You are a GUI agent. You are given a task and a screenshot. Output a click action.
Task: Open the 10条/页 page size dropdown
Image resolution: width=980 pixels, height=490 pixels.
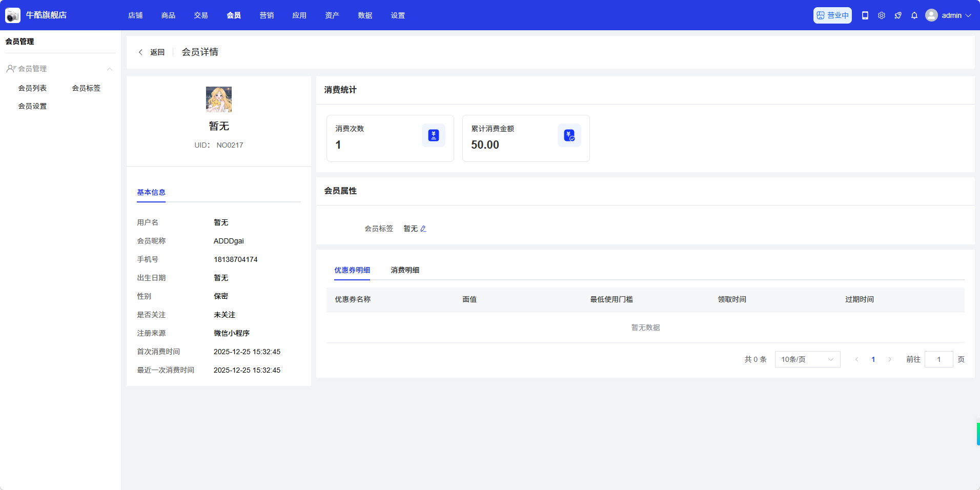(807, 359)
